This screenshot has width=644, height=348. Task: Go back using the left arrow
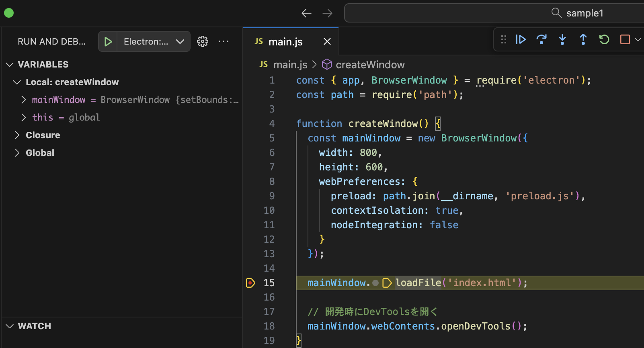pos(306,13)
